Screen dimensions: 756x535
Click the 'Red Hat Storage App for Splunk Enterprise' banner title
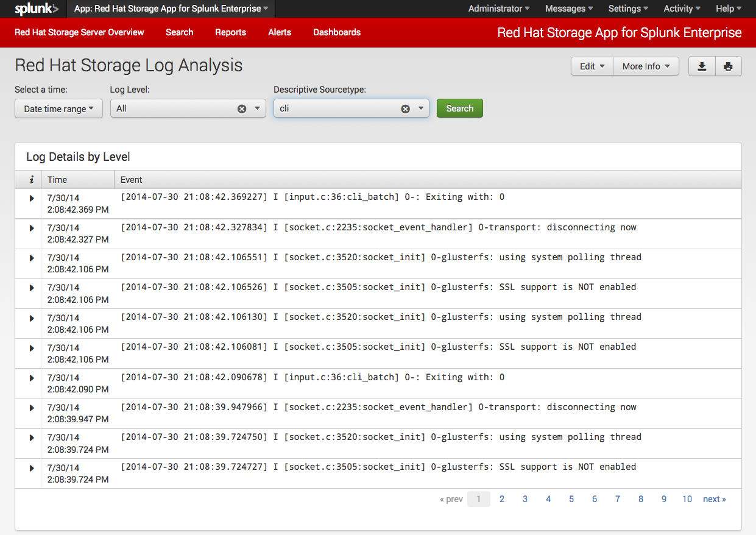[x=620, y=33]
